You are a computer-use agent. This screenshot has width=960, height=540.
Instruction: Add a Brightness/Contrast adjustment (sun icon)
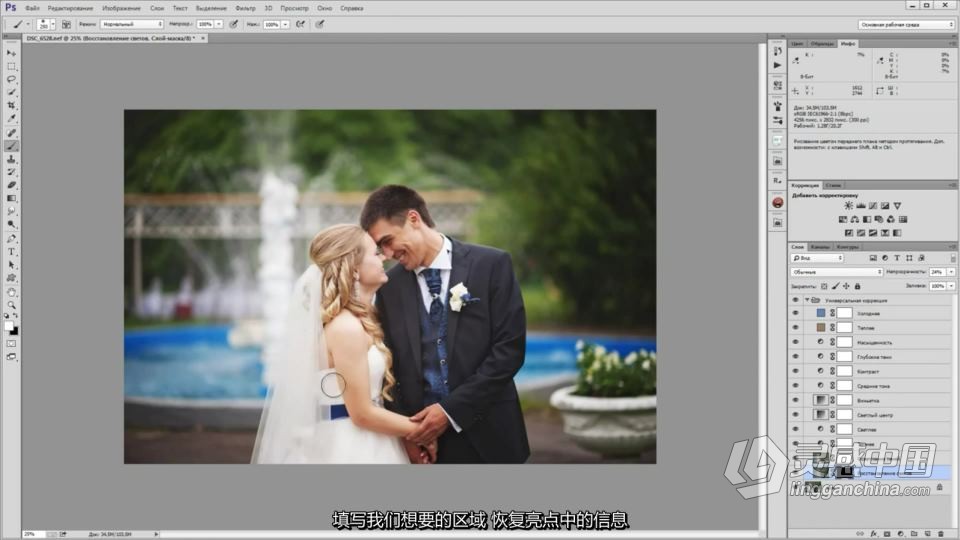(x=849, y=206)
